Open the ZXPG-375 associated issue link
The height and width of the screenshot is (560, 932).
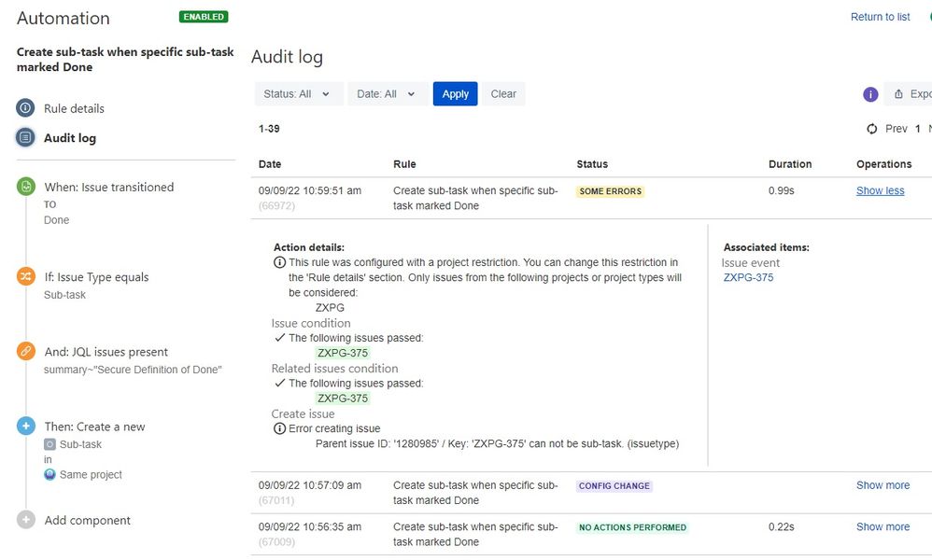coord(748,277)
